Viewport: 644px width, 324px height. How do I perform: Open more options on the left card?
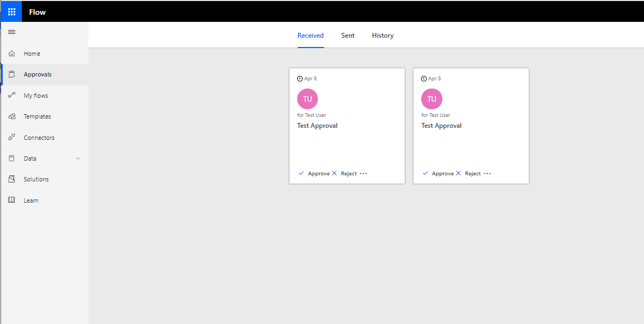(363, 173)
